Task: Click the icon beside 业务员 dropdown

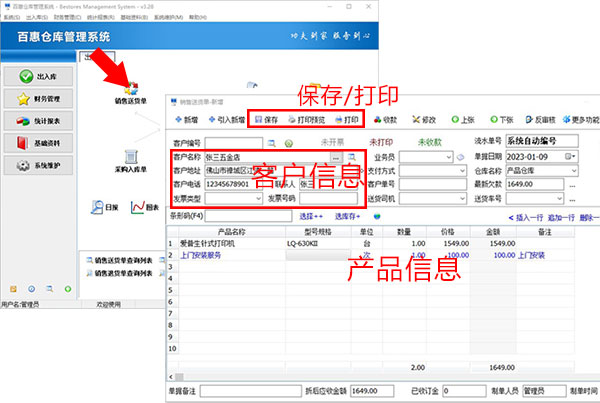Action: coord(460,157)
